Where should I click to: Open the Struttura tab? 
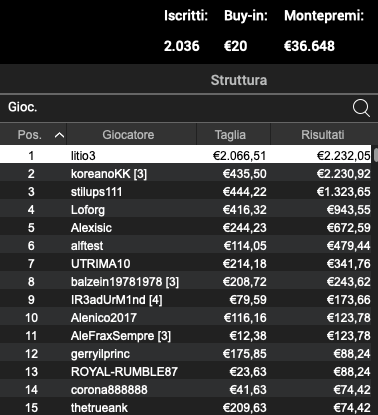239,80
